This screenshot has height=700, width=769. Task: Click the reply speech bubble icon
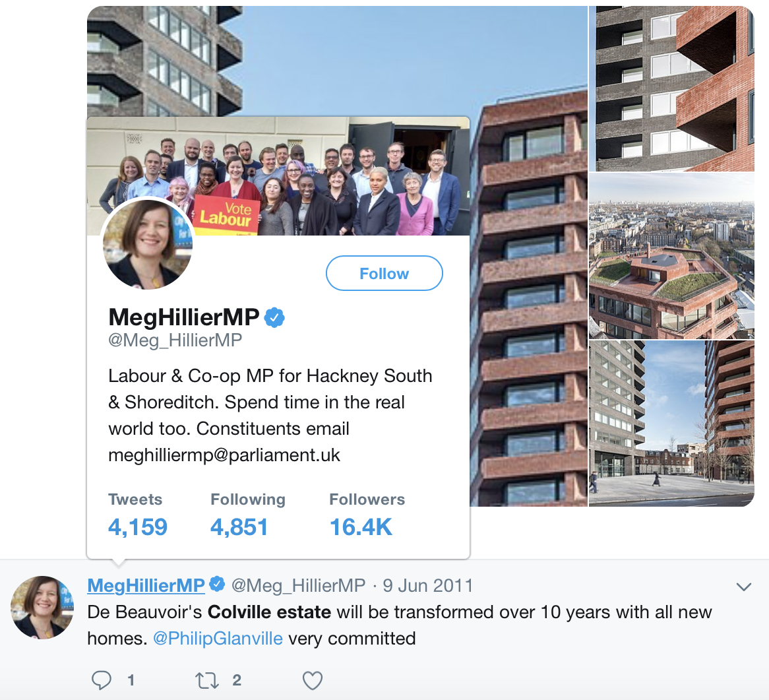[102, 680]
